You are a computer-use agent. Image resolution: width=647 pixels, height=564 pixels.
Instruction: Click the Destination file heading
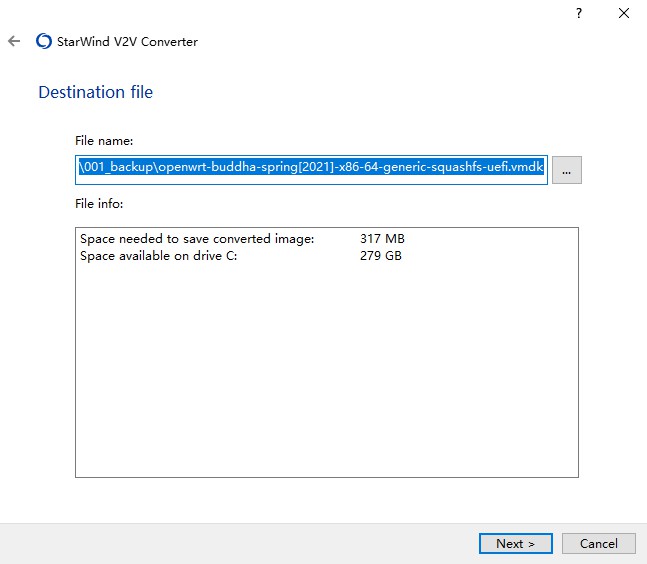click(x=95, y=92)
